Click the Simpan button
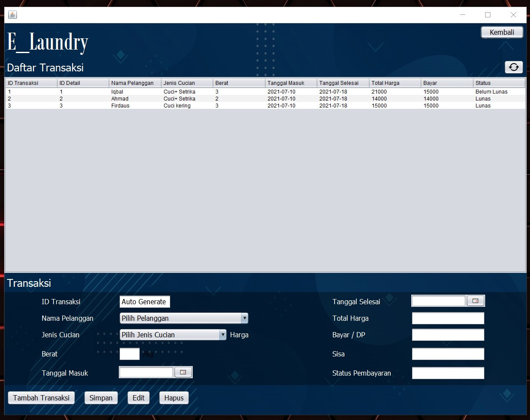 pos(101,398)
